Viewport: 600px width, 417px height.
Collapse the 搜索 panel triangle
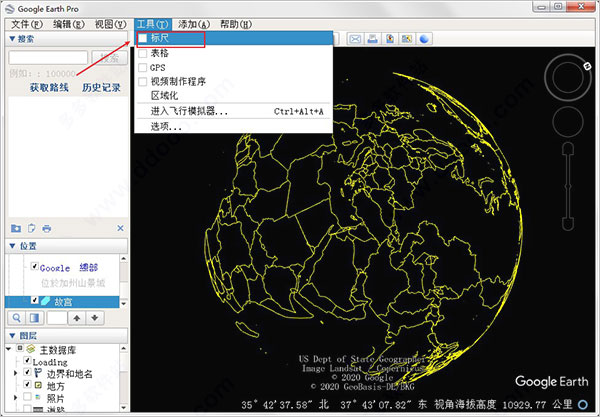[x=12, y=39]
